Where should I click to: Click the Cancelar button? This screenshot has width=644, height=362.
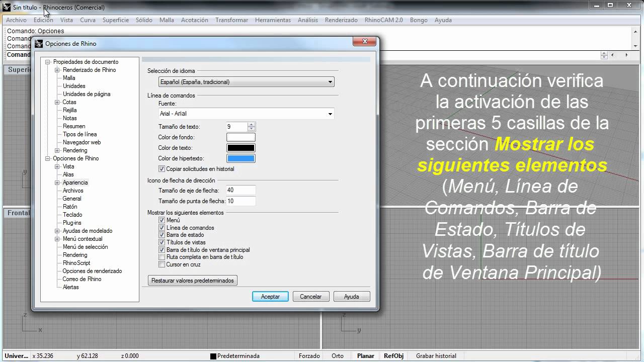(x=311, y=297)
